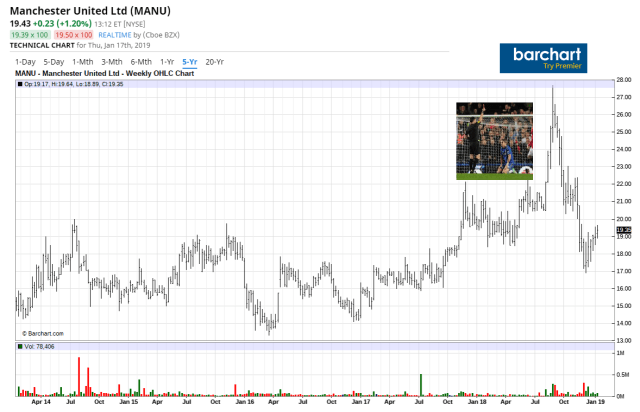Click the small square OHLC legend marker
Image resolution: width=640 pixels, height=412 pixels.
point(20,84)
